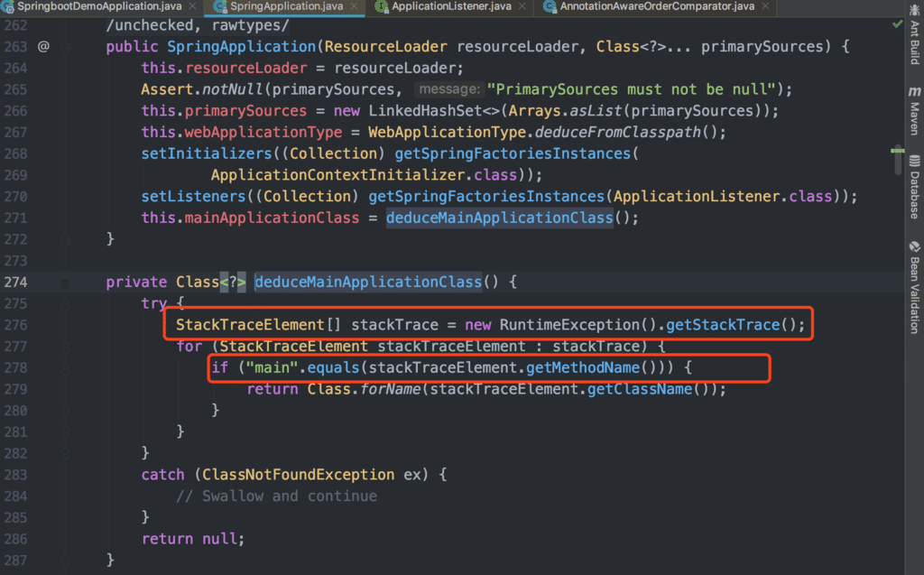Close the ApplicationListener.java tab
The height and width of the screenshot is (575, 924).
click(522, 6)
